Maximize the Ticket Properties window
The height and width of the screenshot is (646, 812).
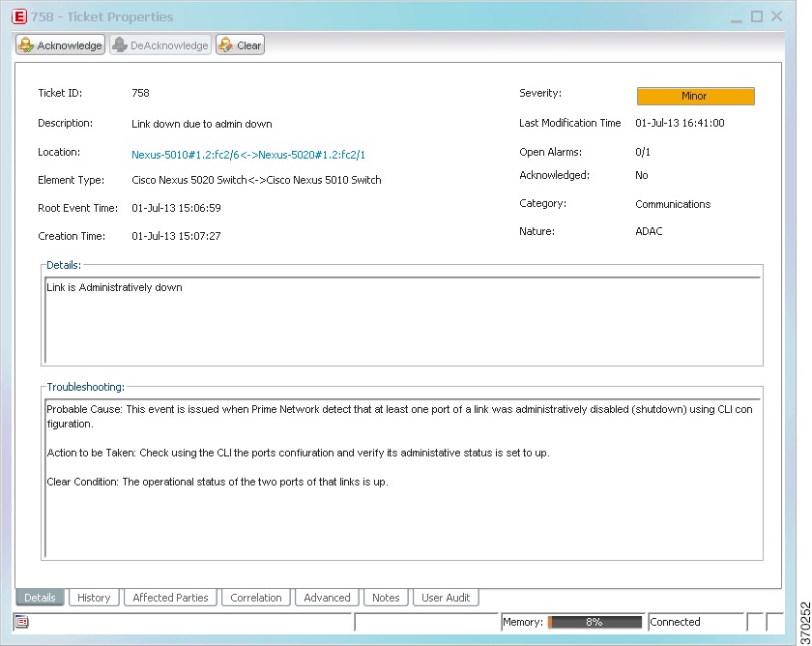[x=757, y=16]
